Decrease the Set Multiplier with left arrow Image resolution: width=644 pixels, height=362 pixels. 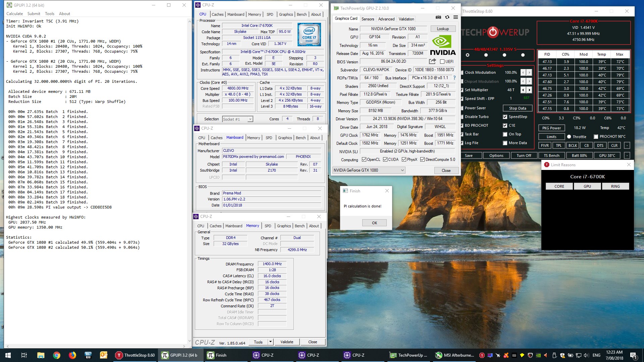[x=523, y=90]
